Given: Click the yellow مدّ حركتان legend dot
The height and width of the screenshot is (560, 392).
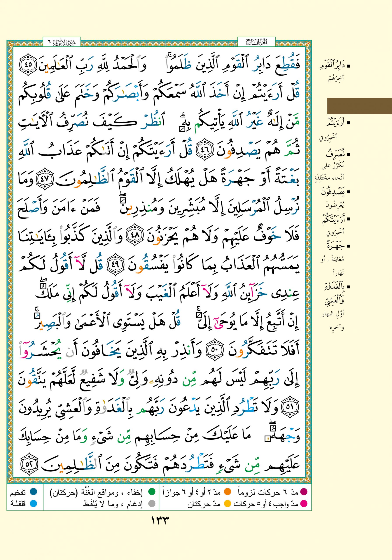Looking at the screenshot, I should pyautogui.click(x=227, y=503).
